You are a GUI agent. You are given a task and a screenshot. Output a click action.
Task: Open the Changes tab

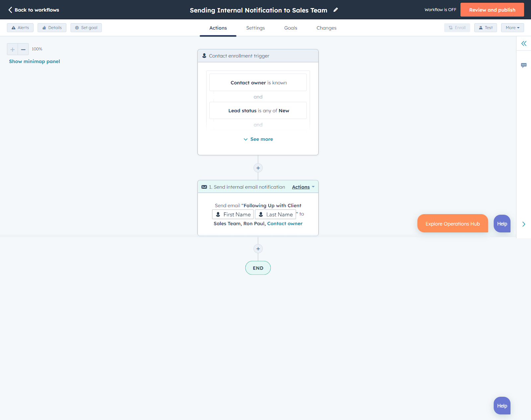tap(326, 28)
